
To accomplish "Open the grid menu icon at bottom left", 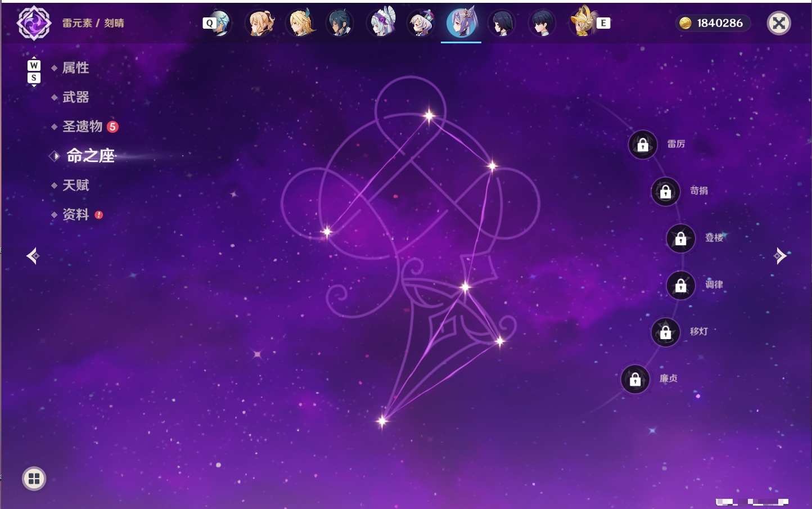I will [x=34, y=479].
